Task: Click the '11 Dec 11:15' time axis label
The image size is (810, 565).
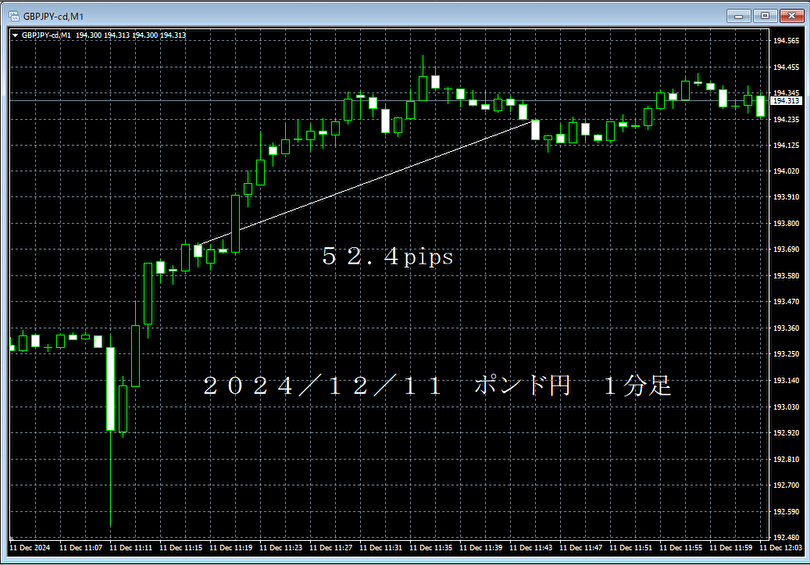Action: 181,547
